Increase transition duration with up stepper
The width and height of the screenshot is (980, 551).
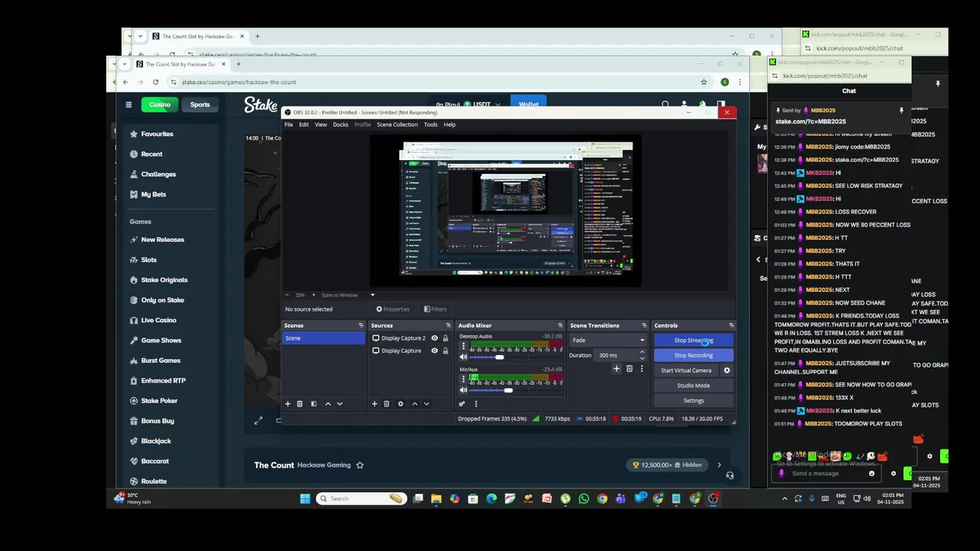click(x=642, y=352)
